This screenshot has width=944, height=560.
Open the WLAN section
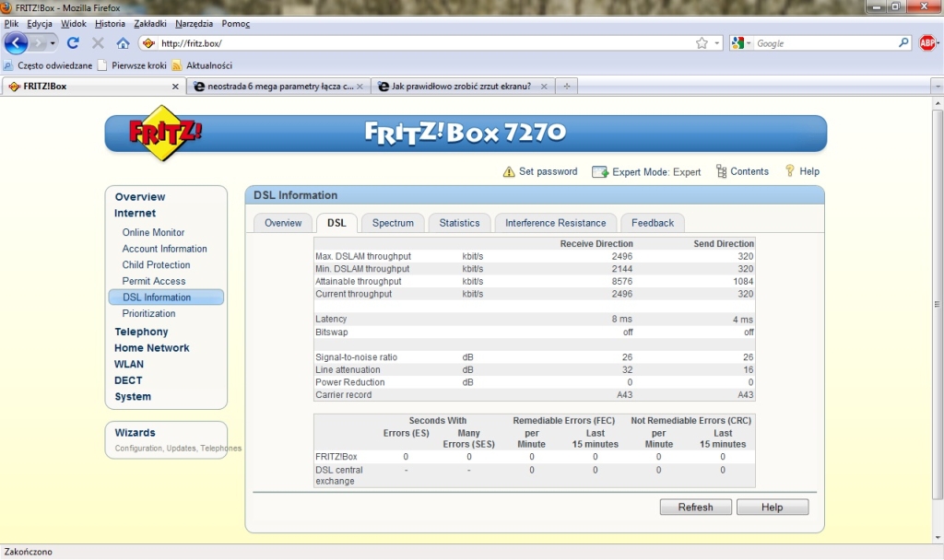tap(129, 364)
